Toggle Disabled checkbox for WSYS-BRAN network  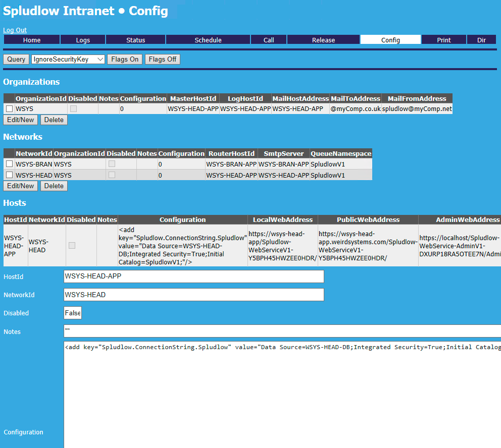[112, 163]
